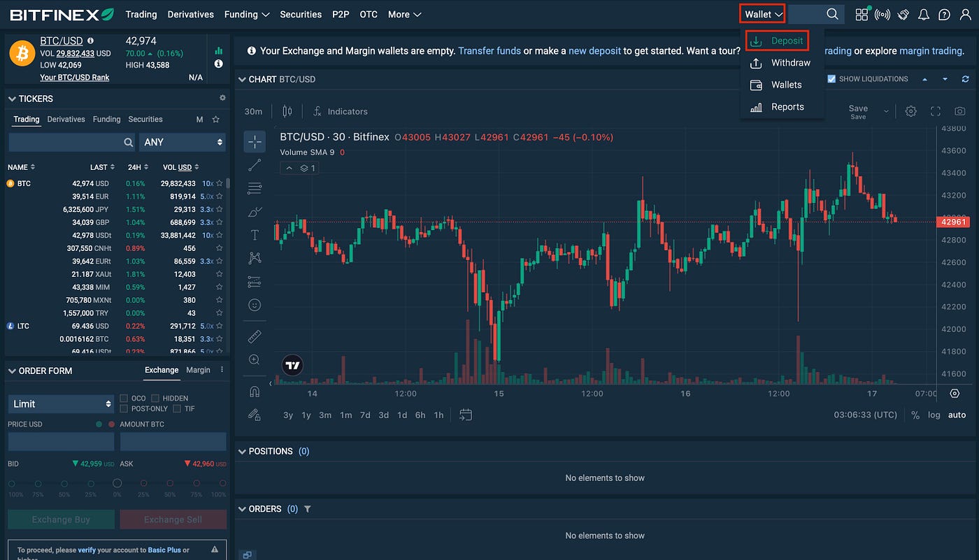
Task: Select Withdraw from Wallet menu
Action: [x=782, y=63]
